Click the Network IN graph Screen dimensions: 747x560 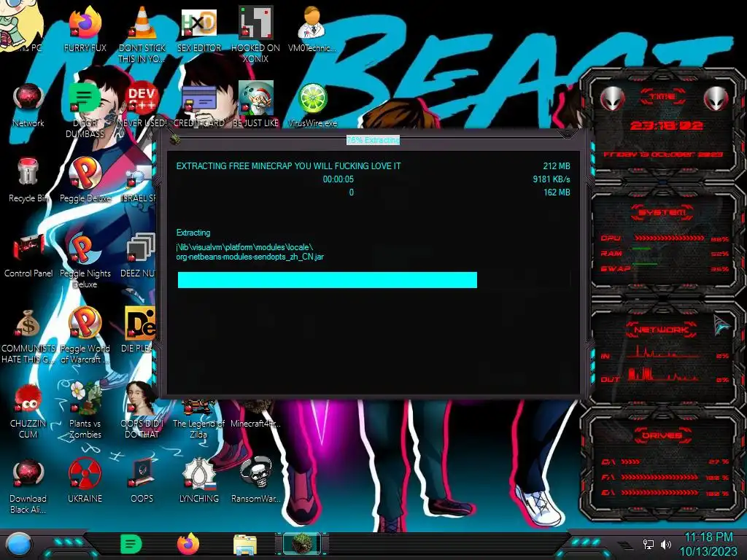coord(663,352)
